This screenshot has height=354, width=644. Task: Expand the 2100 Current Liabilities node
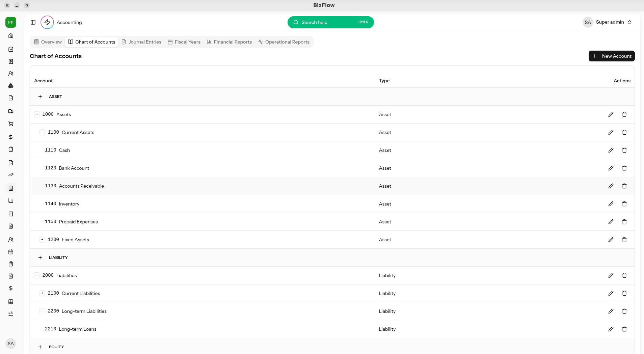coord(42,293)
